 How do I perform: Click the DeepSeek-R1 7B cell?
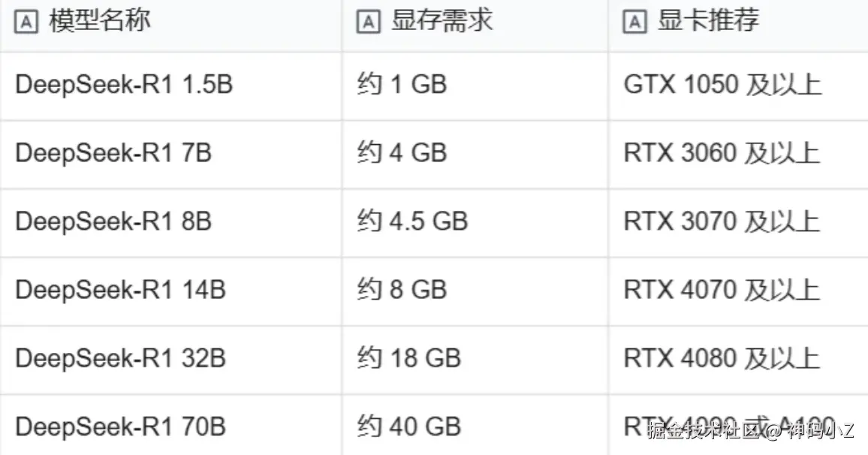coord(113,153)
